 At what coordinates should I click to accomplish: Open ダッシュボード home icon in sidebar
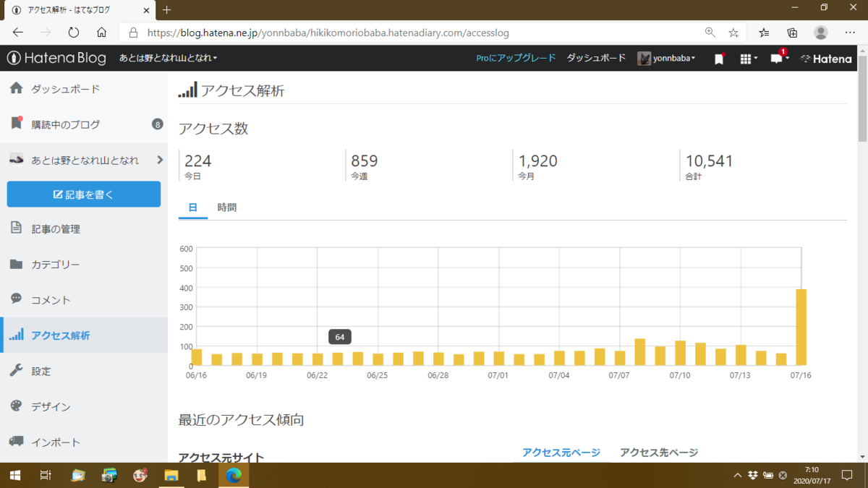pos(17,88)
